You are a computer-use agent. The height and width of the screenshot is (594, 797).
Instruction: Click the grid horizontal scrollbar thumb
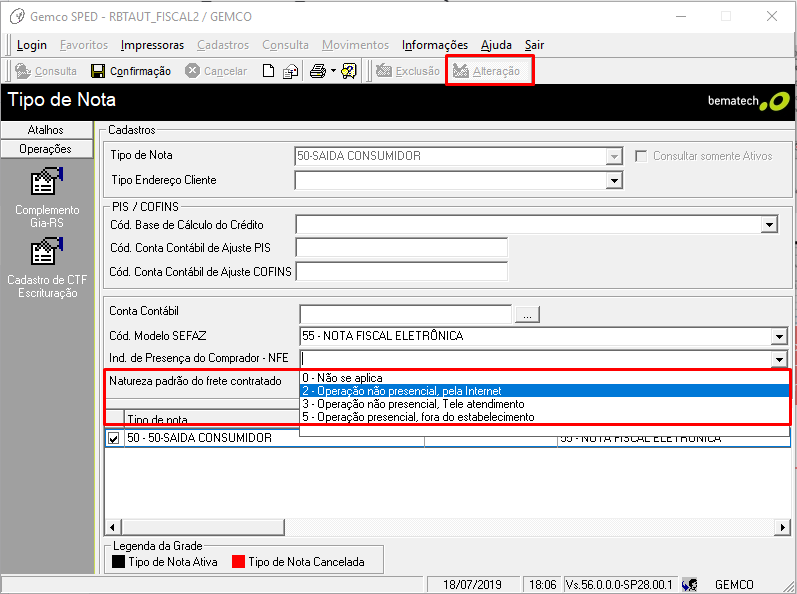(x=202, y=527)
